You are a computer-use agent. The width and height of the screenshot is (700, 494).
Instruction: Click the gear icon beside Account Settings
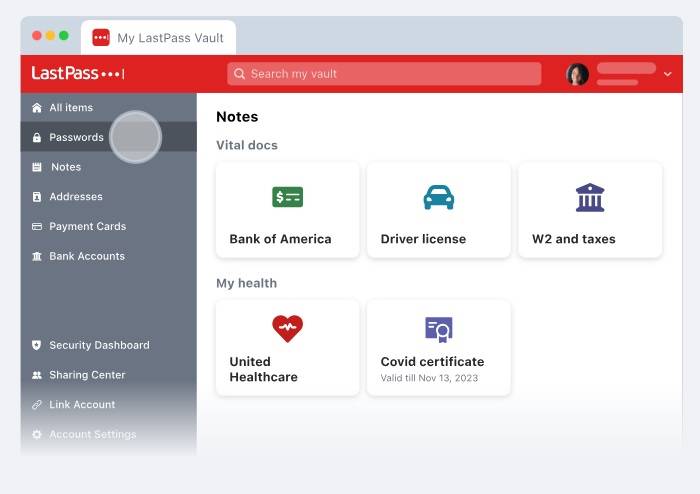(x=37, y=434)
